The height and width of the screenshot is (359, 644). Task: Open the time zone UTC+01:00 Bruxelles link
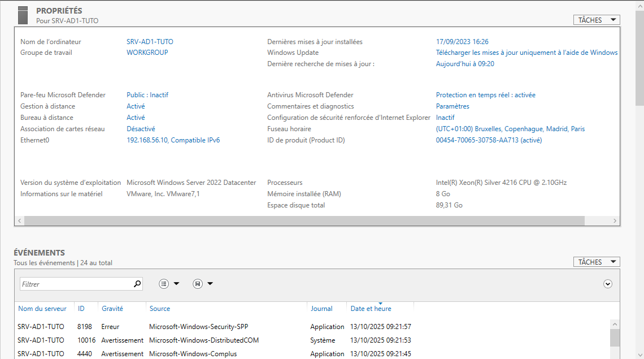(x=510, y=129)
